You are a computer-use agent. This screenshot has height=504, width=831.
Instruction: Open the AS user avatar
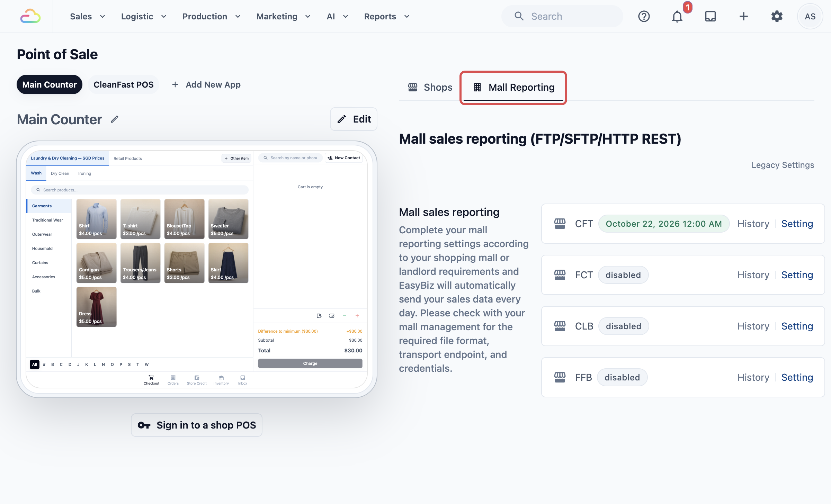pos(810,16)
